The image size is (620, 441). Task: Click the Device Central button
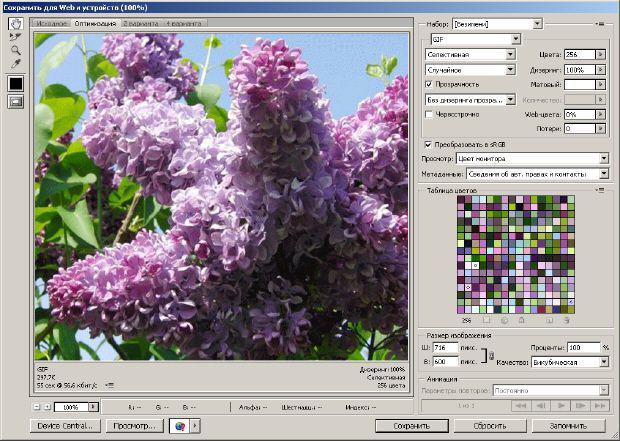pos(65,426)
